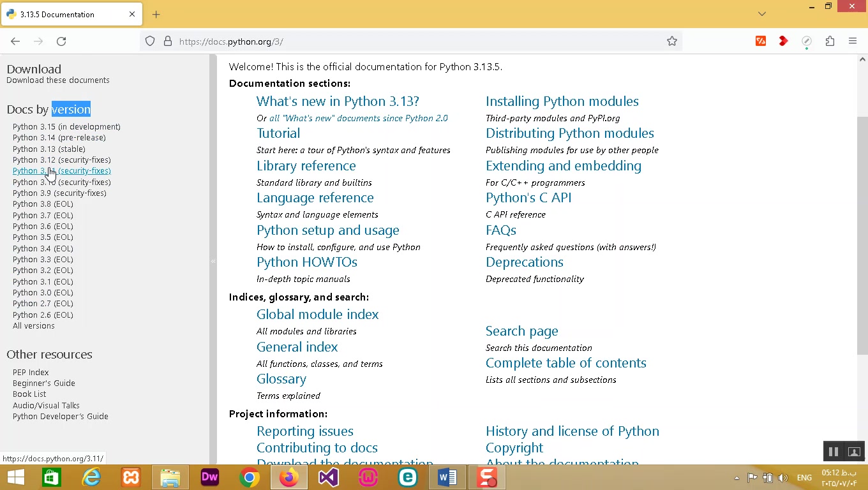Click the shield tracking protection icon
This screenshot has height=490, width=868.
click(x=150, y=41)
